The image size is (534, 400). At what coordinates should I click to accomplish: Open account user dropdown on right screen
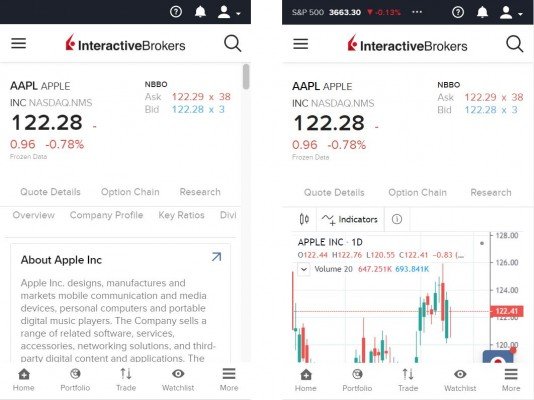[x=511, y=13]
